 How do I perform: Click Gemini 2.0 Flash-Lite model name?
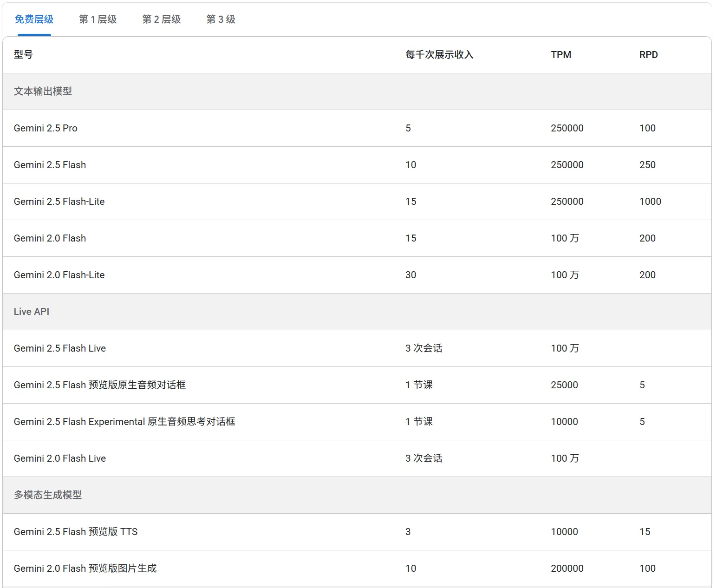(59, 275)
